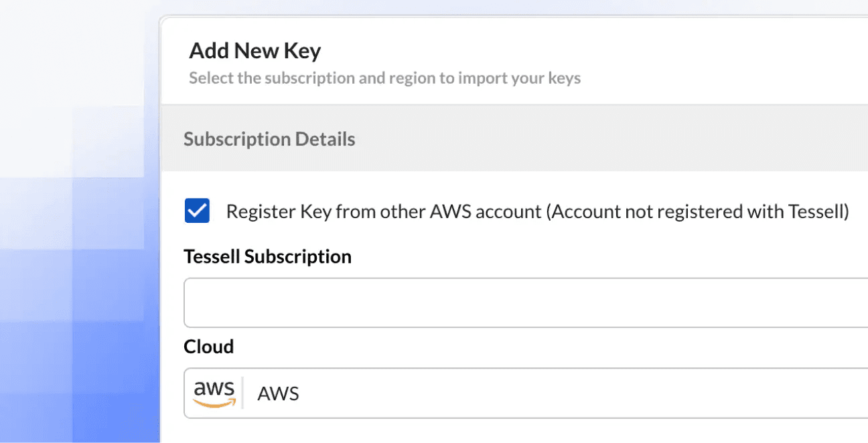Click the orange arrow under the aws letters
868x443 pixels.
(x=214, y=403)
